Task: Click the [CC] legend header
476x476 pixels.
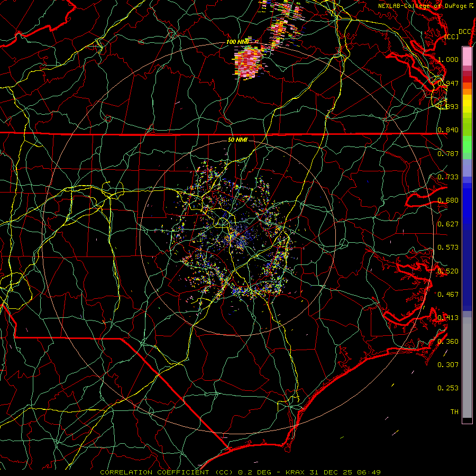Action: tap(452, 36)
